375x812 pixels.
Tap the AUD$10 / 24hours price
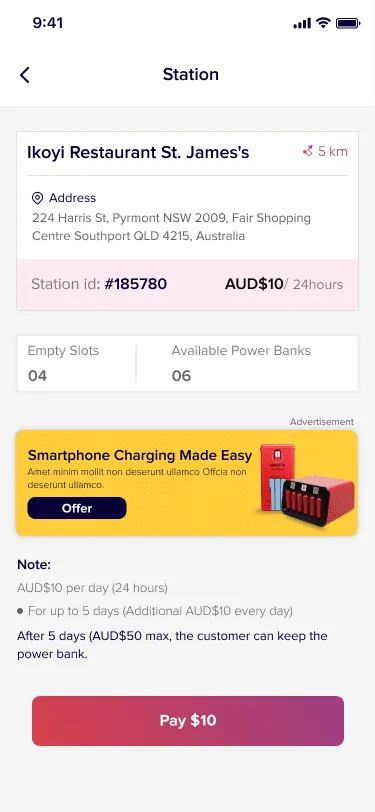pyautogui.click(x=284, y=284)
